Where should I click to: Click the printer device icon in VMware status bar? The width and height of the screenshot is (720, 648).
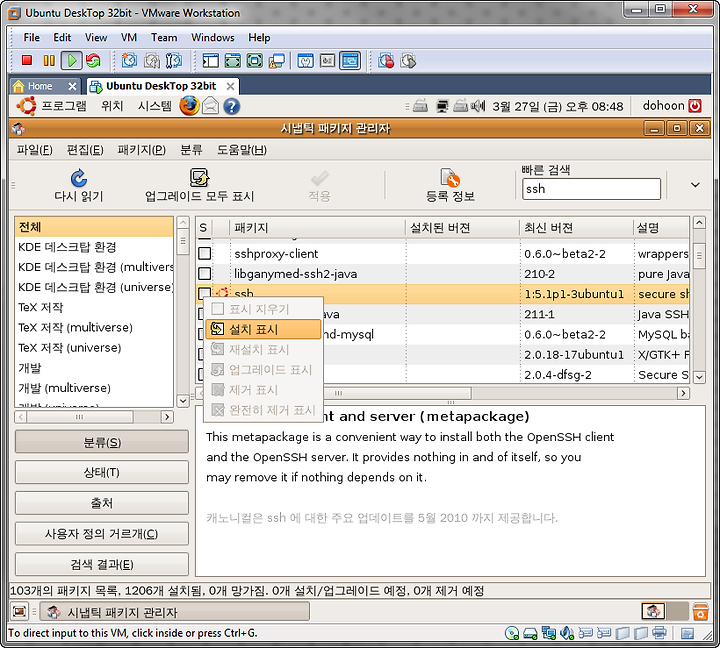(659, 633)
